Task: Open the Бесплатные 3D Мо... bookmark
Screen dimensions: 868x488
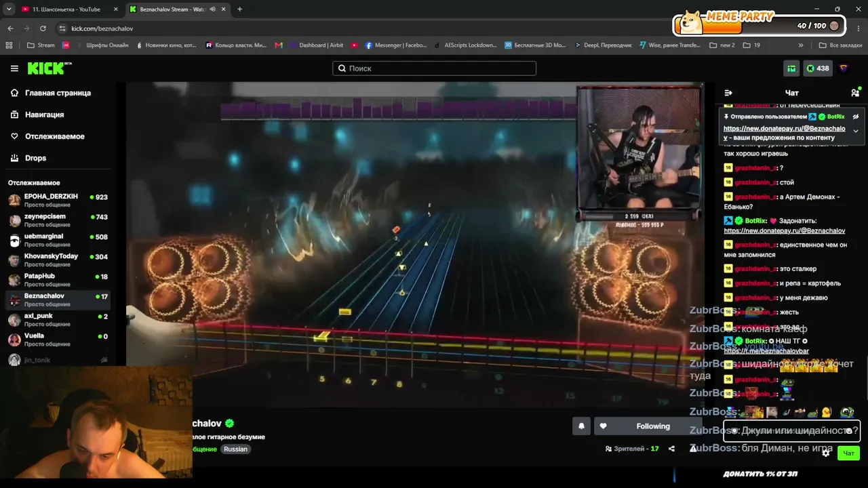Action: tap(535, 45)
